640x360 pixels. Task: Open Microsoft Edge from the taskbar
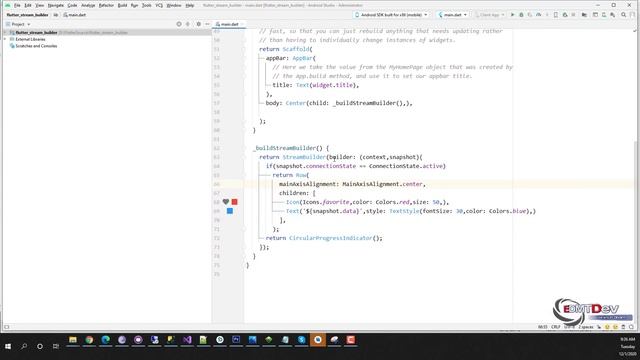(105, 340)
